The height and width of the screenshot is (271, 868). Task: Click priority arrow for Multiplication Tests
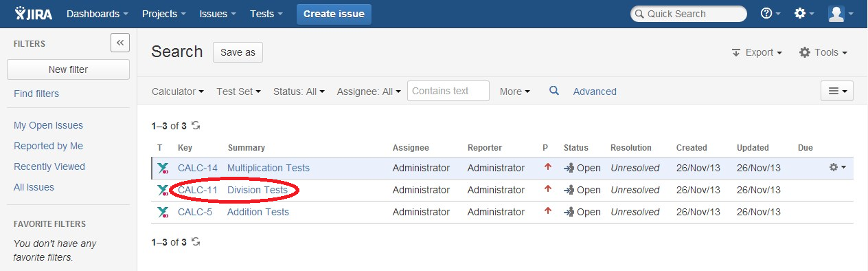(x=547, y=167)
